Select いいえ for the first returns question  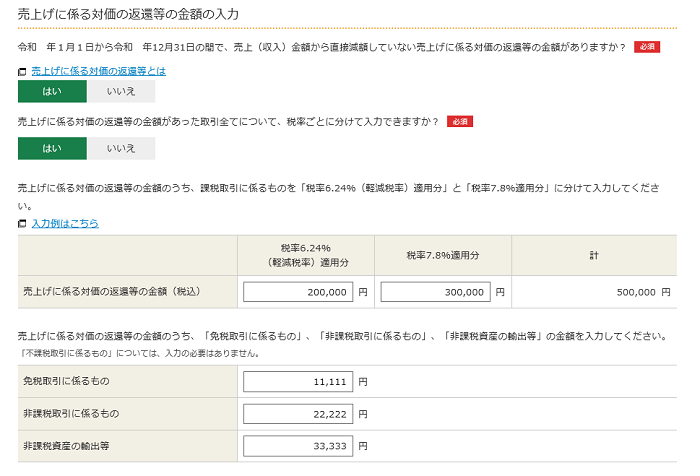click(121, 92)
